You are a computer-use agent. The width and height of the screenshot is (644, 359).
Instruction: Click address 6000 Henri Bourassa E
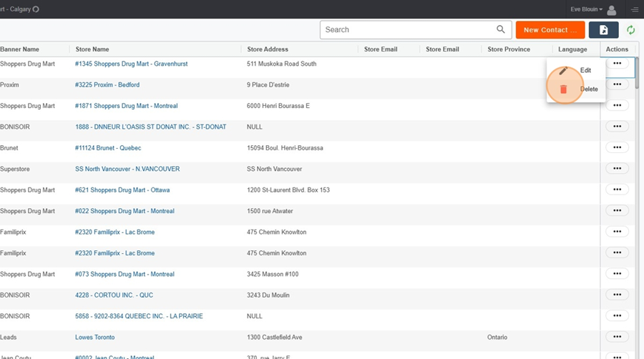tap(278, 105)
